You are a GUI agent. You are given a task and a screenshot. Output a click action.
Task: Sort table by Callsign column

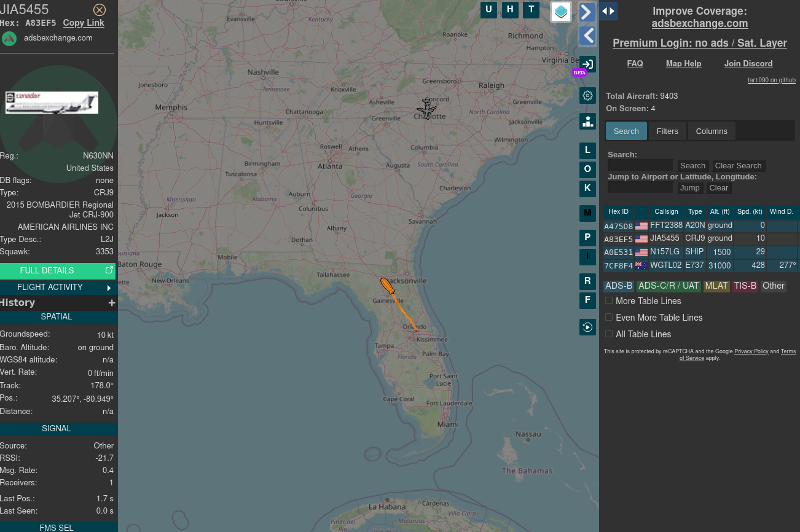(666, 212)
